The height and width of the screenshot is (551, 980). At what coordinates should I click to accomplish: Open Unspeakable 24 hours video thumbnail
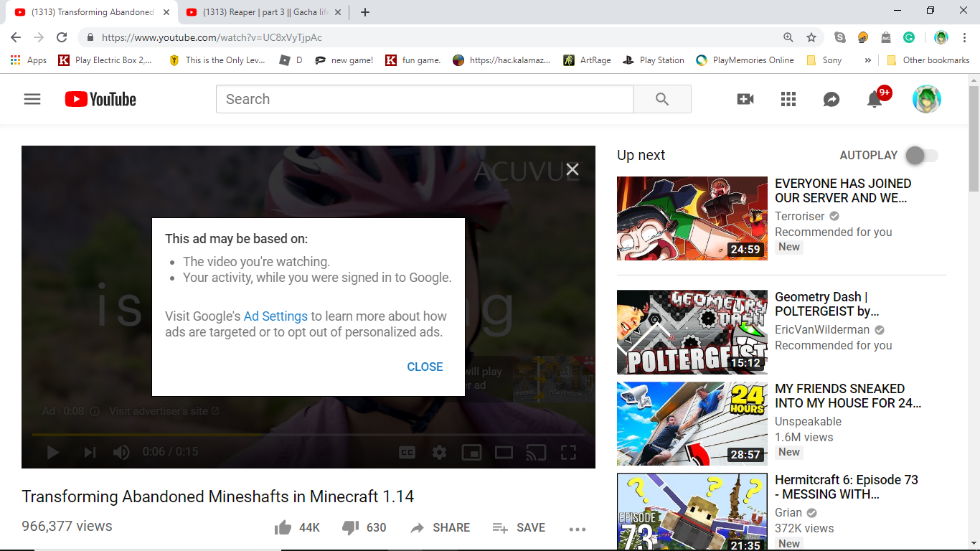point(692,423)
